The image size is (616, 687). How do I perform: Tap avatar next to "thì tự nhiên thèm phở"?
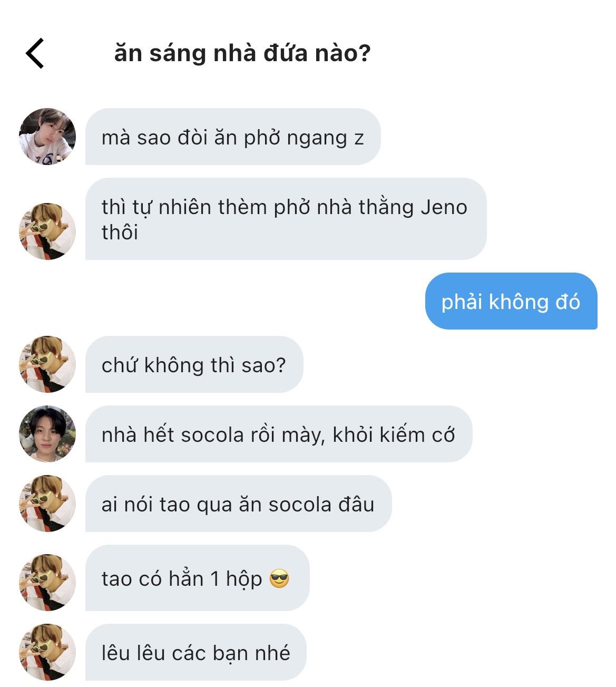pyautogui.click(x=47, y=231)
